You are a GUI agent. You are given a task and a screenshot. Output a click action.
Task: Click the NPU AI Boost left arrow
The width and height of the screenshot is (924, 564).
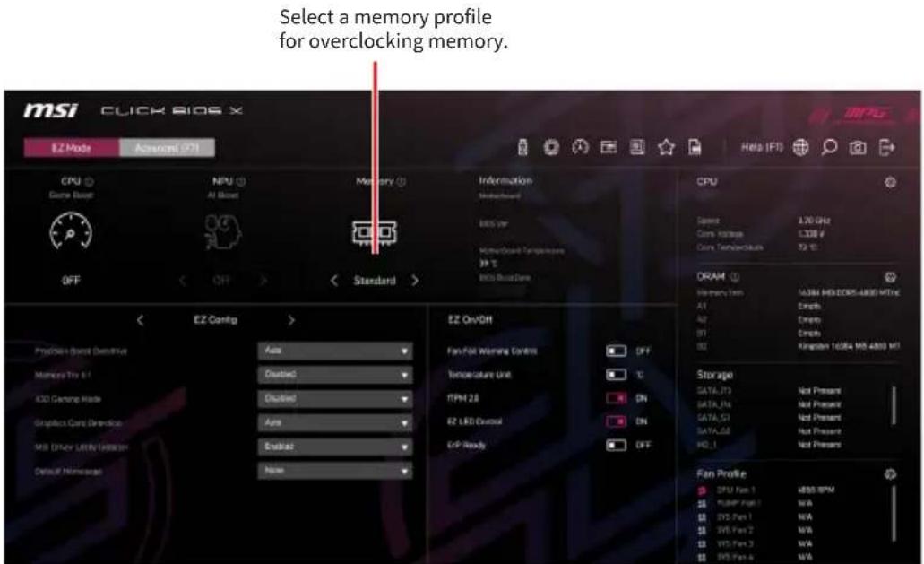click(x=182, y=281)
